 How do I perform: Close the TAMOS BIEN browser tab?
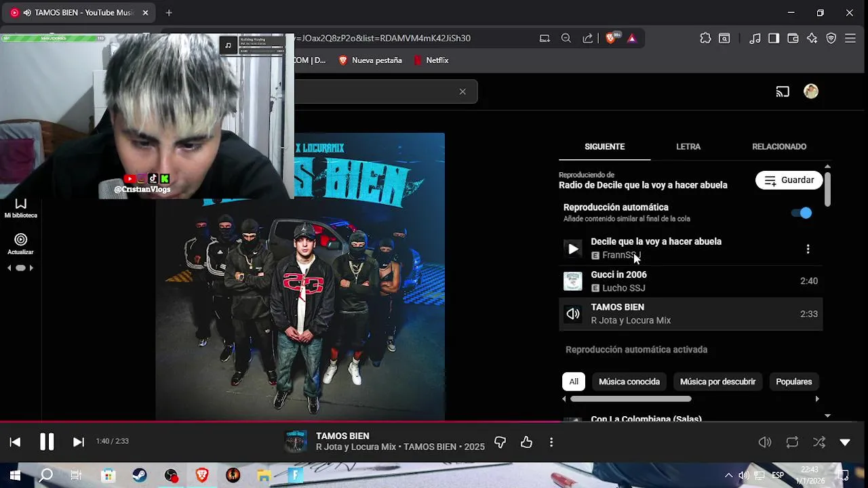(145, 13)
